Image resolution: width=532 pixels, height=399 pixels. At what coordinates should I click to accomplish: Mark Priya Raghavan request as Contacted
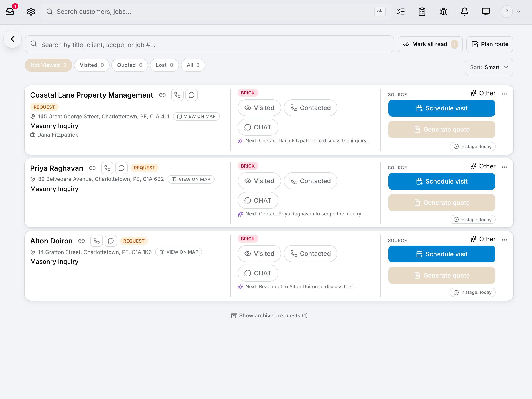311,181
